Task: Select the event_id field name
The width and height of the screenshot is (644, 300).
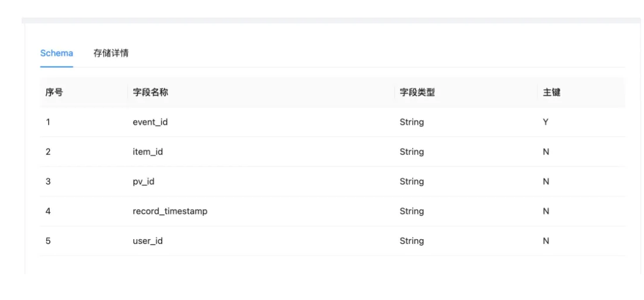Action: (150, 122)
